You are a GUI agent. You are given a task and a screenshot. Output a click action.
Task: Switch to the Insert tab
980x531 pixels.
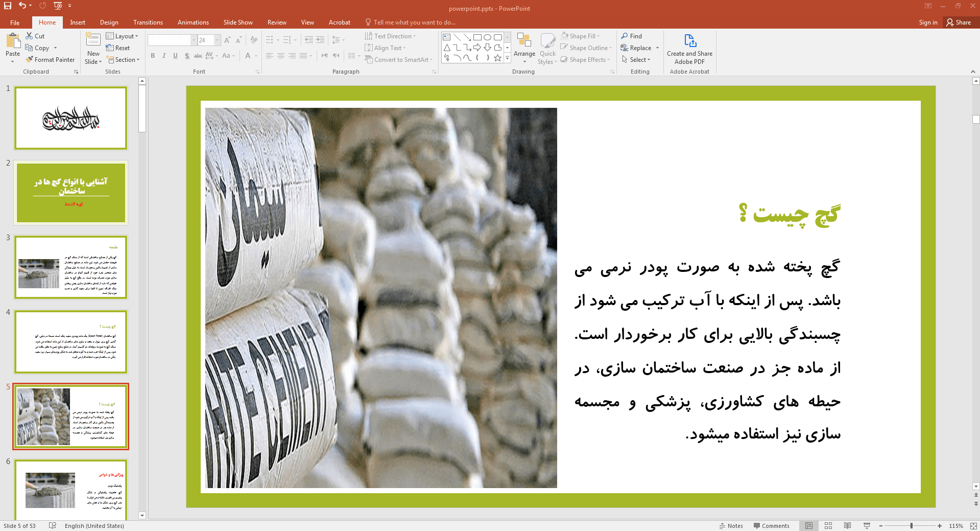[78, 22]
